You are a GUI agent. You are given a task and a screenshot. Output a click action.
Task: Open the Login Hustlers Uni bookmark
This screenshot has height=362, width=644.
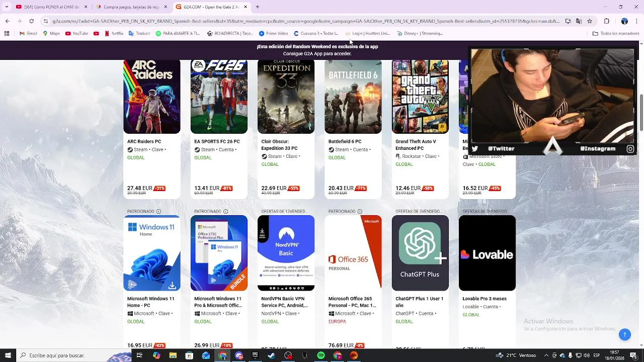tap(367, 34)
